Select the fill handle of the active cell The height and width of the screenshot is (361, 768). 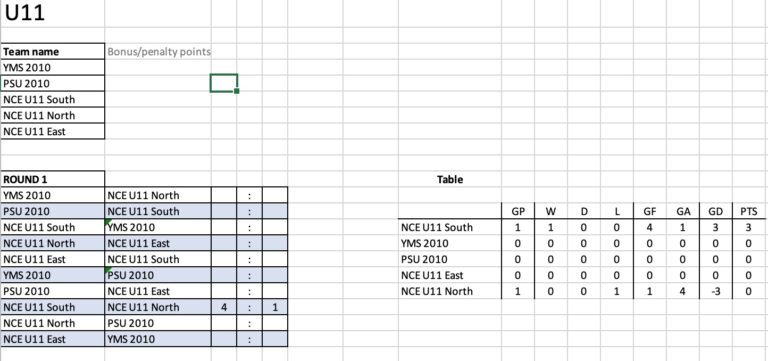pos(237,91)
